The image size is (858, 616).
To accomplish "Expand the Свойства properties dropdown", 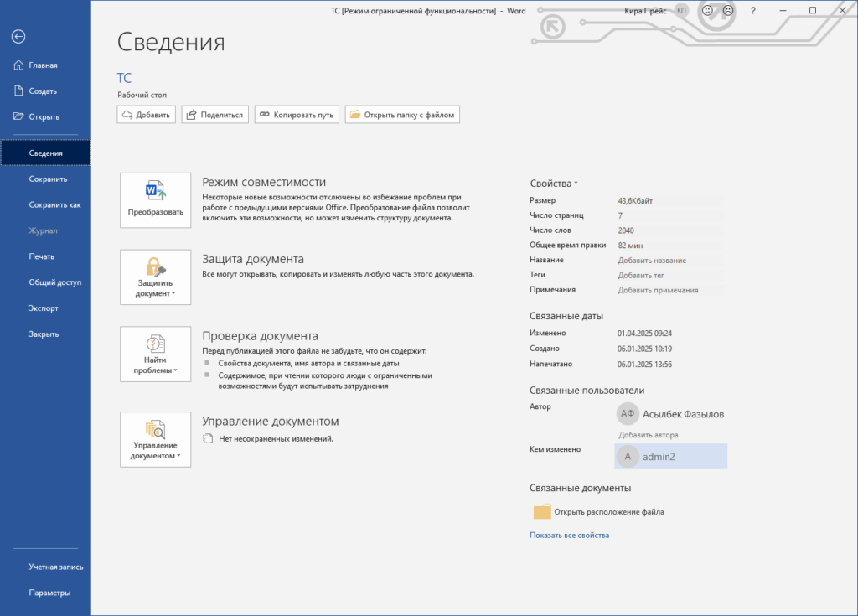I will (x=554, y=184).
